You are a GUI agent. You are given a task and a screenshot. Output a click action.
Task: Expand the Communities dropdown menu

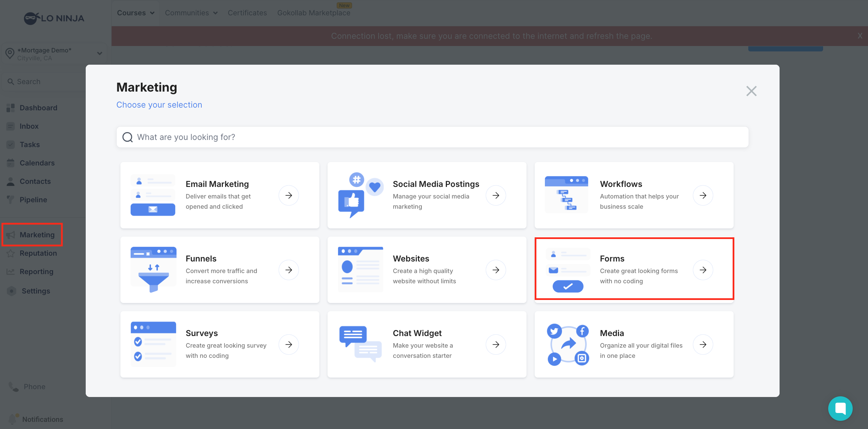pos(191,13)
